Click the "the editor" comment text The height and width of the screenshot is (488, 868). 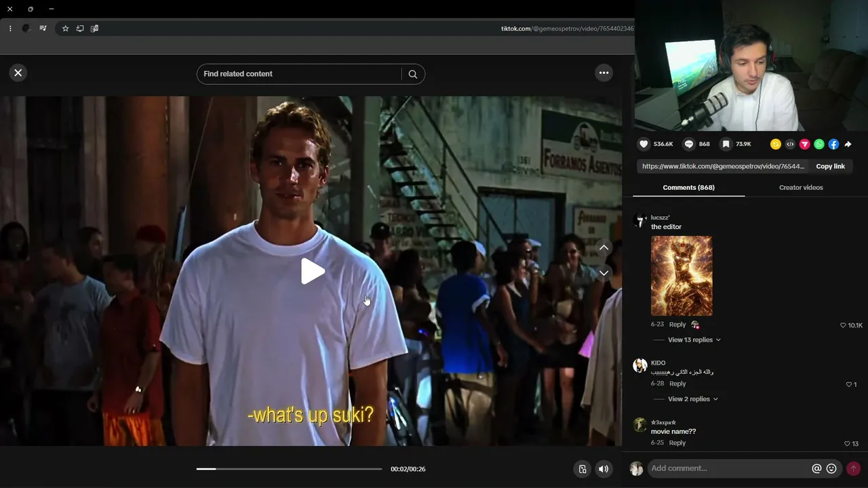click(x=666, y=227)
